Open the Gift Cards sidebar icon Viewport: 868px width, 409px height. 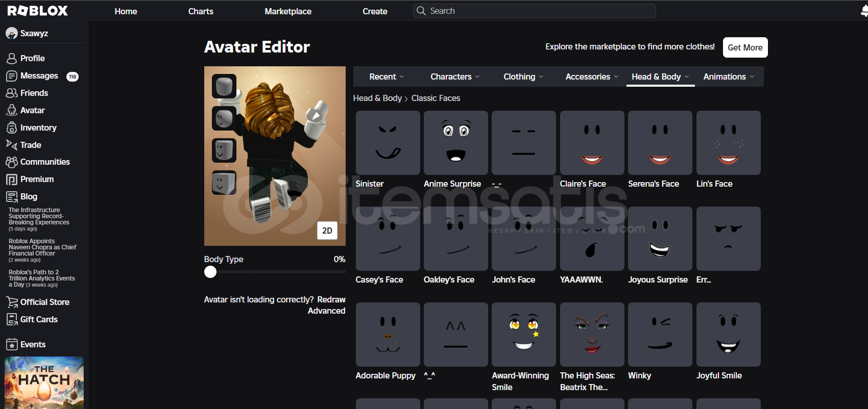12,320
